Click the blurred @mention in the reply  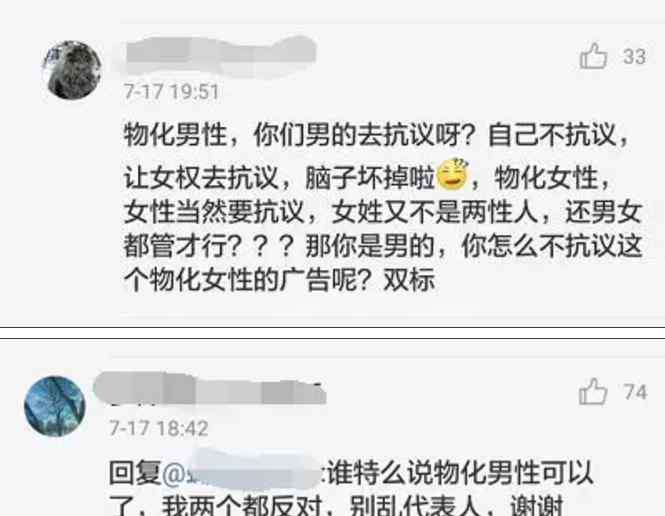point(240,472)
